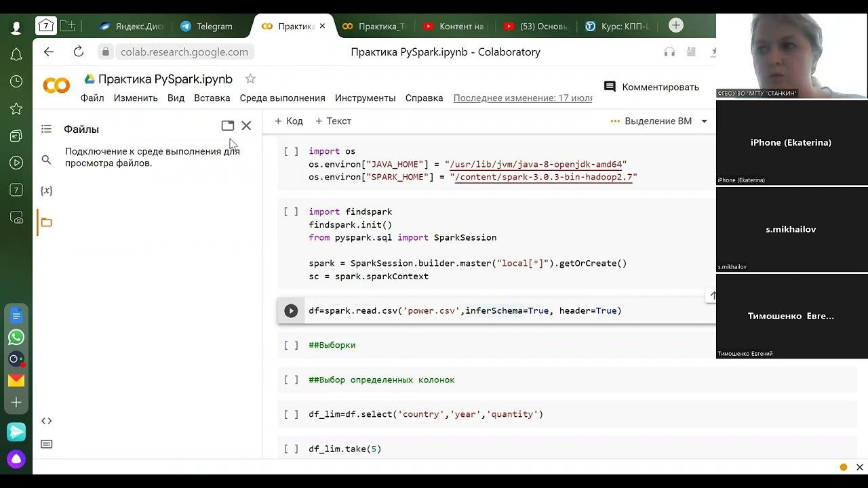Screen dimensions: 868x488
Task: Switch to the (53) Основы tab
Action: point(536,26)
